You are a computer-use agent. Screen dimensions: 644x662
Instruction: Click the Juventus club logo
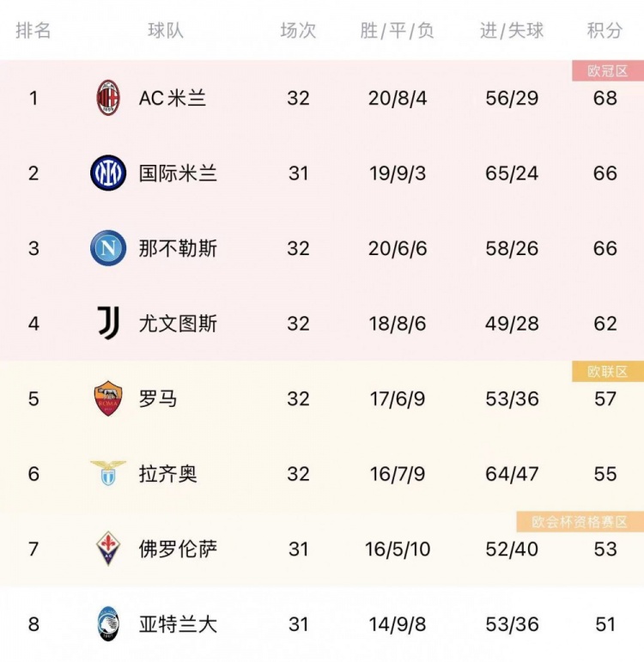[x=108, y=324]
